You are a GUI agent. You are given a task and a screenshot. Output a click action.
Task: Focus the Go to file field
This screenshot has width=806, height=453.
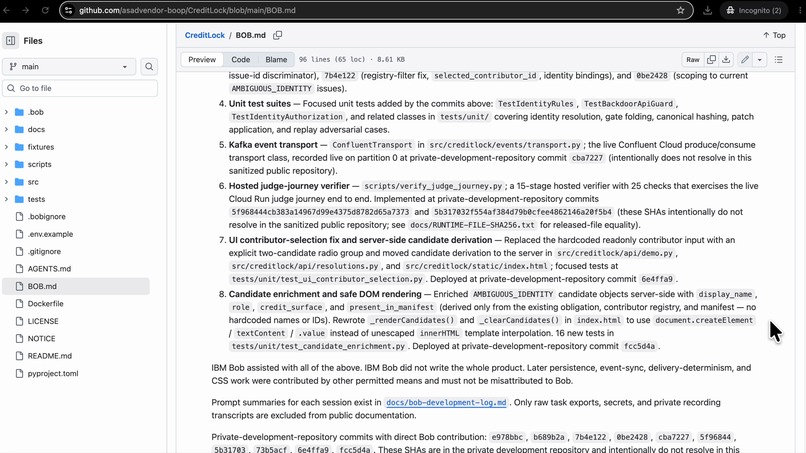point(80,88)
